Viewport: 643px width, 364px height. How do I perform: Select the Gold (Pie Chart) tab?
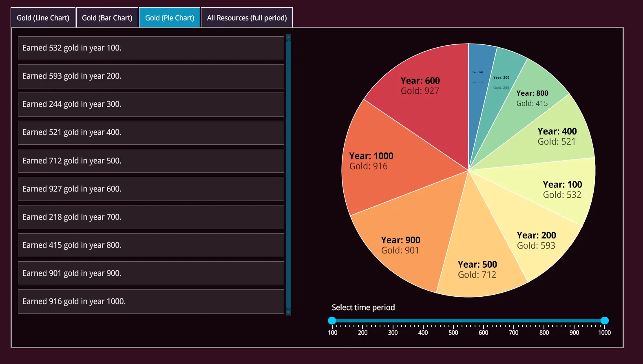coord(170,18)
